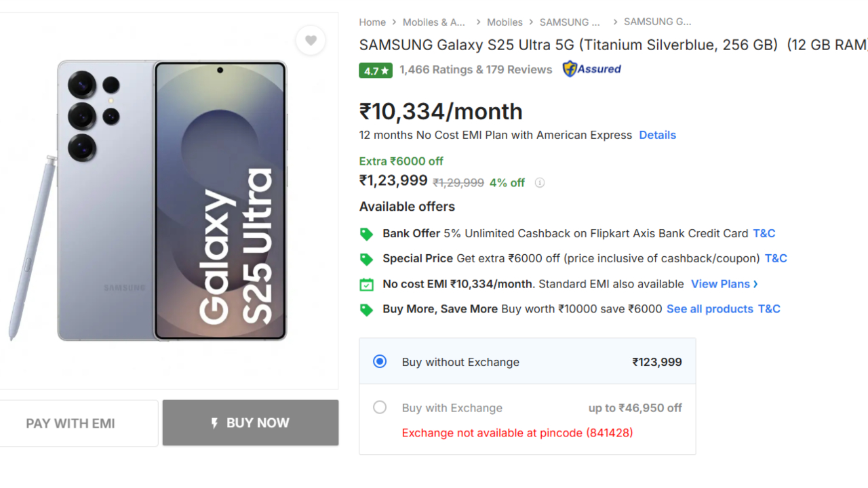Click the Flipkart Assured badge
Viewport: 868px width, 488px height.
591,68
